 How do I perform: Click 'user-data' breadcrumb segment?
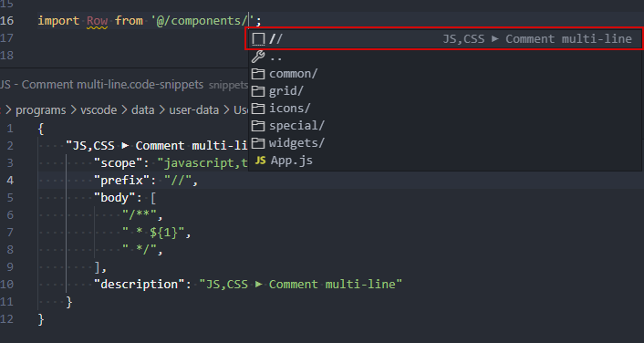[x=194, y=110]
